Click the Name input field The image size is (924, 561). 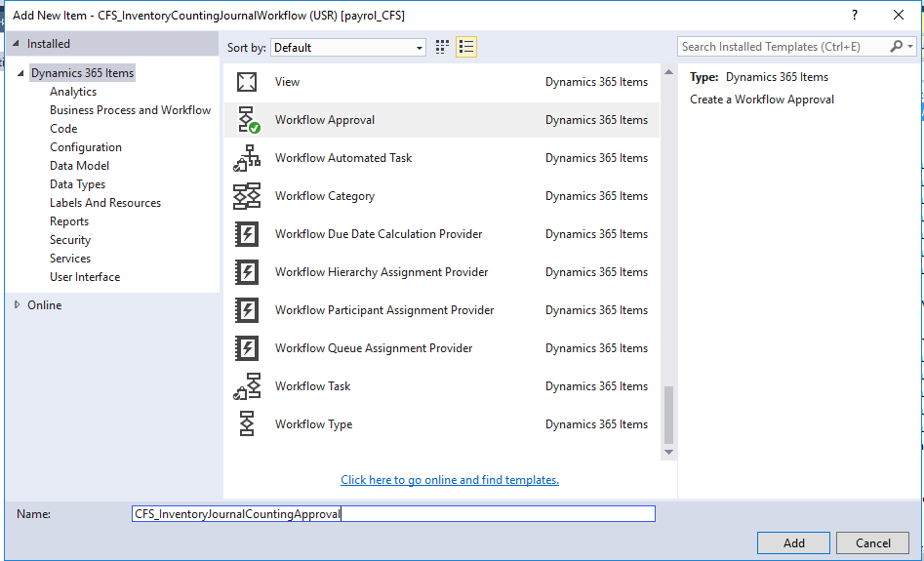pos(393,514)
